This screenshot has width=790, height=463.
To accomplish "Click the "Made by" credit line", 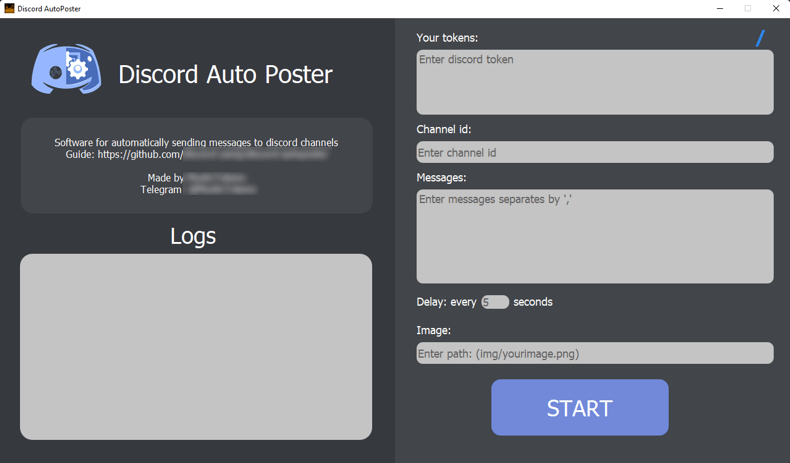I will coord(196,178).
